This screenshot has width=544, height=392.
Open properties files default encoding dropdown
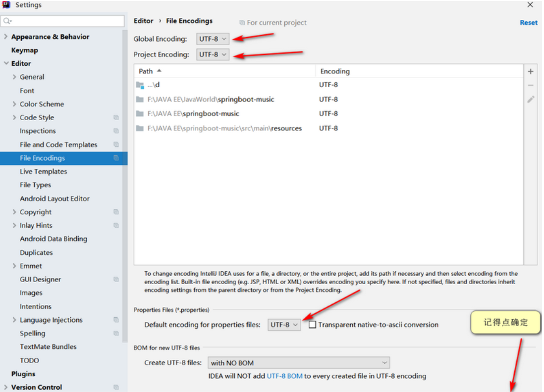[x=284, y=325]
